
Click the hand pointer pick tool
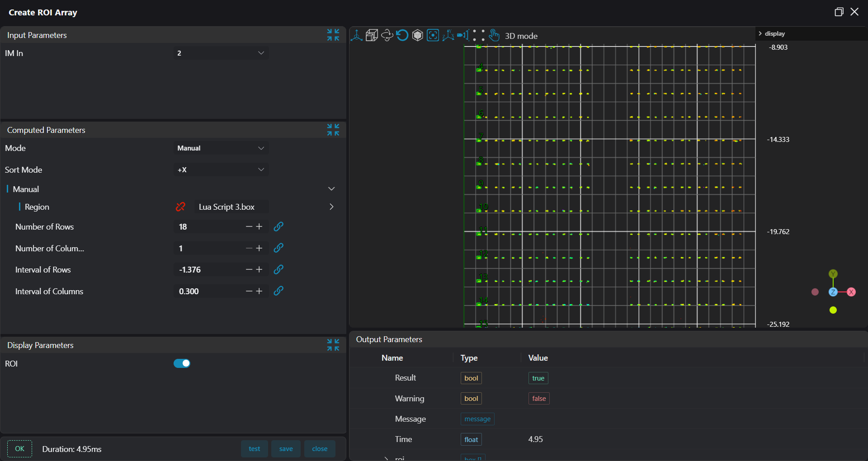(x=494, y=35)
